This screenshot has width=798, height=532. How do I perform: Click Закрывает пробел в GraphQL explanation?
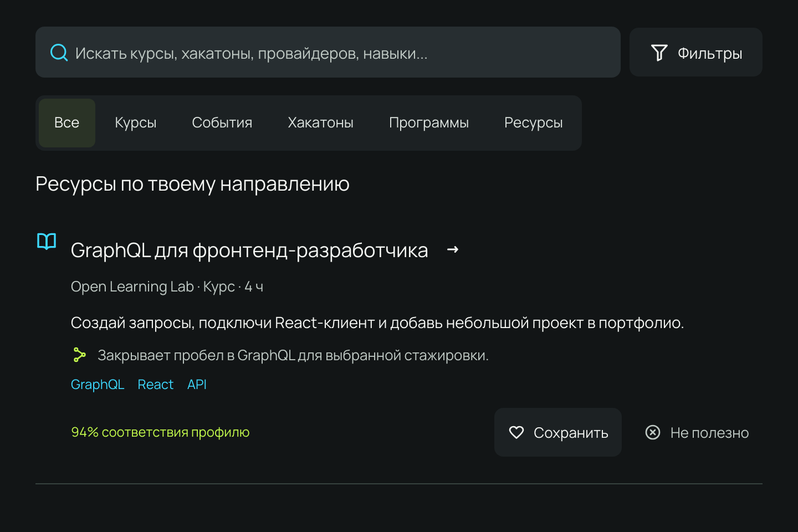pos(293,355)
